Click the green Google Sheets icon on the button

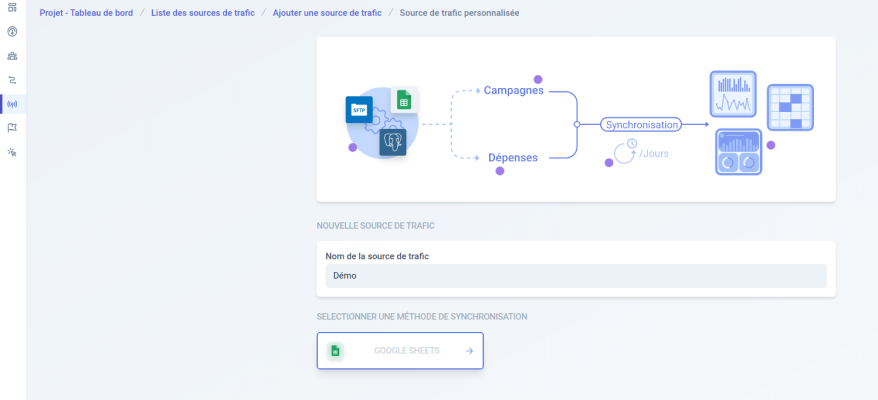[335, 351]
